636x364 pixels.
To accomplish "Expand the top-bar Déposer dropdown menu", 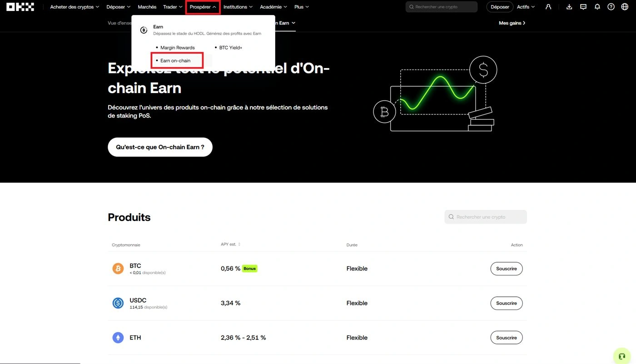I will point(119,7).
